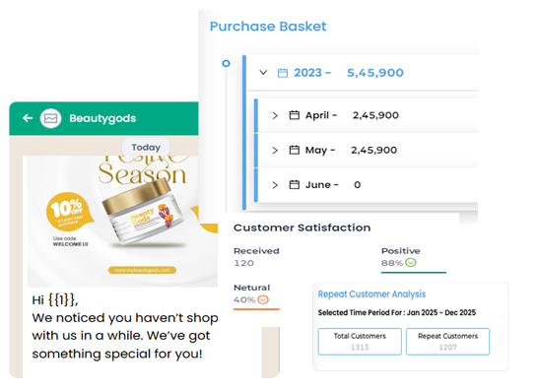Click the Positive label
The image size is (536, 392).
pos(401,251)
